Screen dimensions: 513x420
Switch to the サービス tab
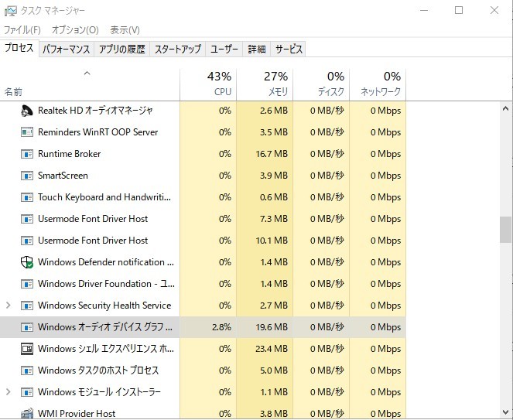pyautogui.click(x=289, y=49)
